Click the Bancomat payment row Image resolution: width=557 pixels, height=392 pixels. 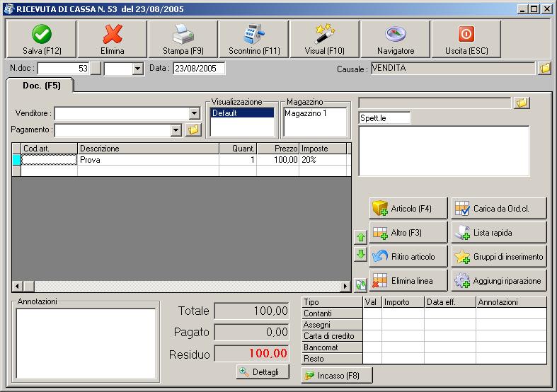424,347
